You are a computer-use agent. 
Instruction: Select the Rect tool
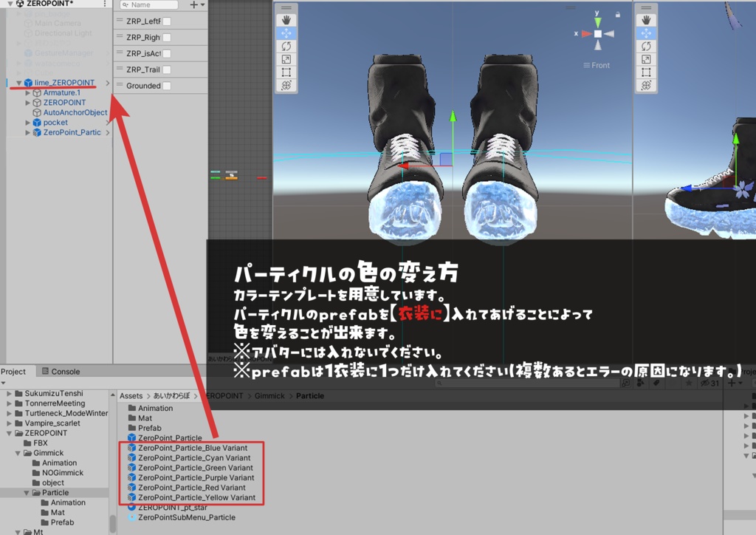click(286, 71)
